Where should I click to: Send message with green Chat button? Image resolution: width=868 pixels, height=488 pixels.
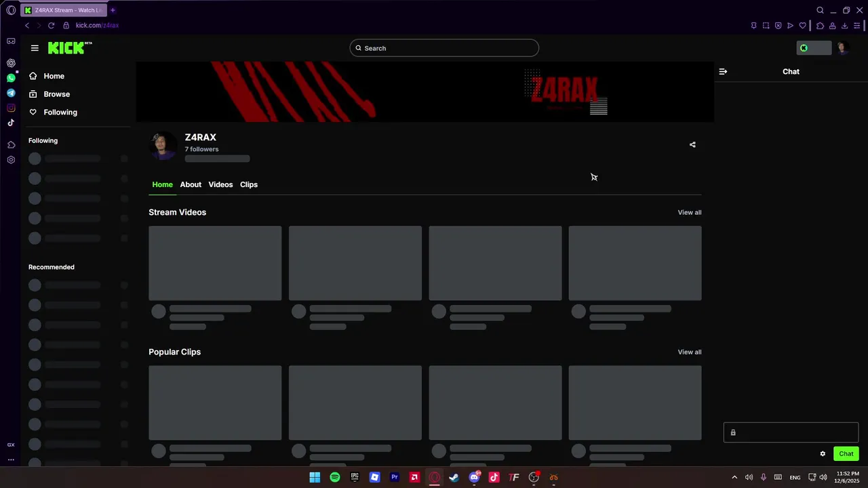[x=846, y=453]
